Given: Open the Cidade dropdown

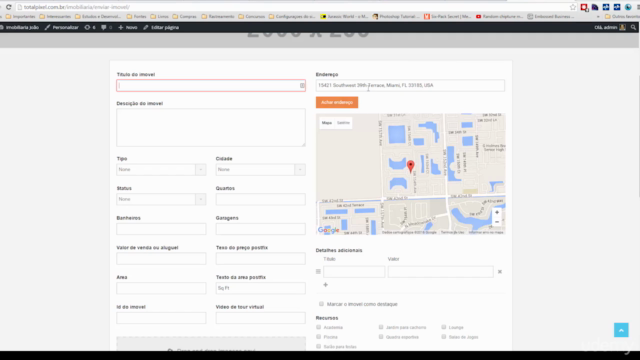Looking at the screenshot, I should [260, 169].
